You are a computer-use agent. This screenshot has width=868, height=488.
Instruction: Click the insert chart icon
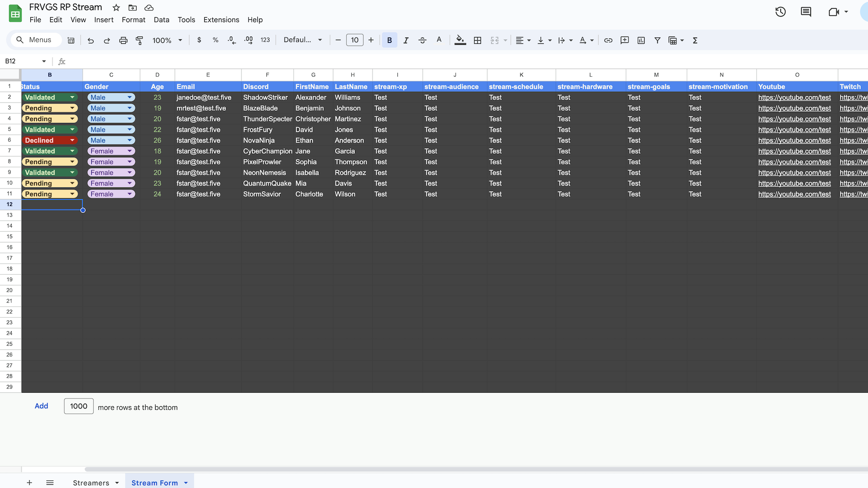point(641,41)
